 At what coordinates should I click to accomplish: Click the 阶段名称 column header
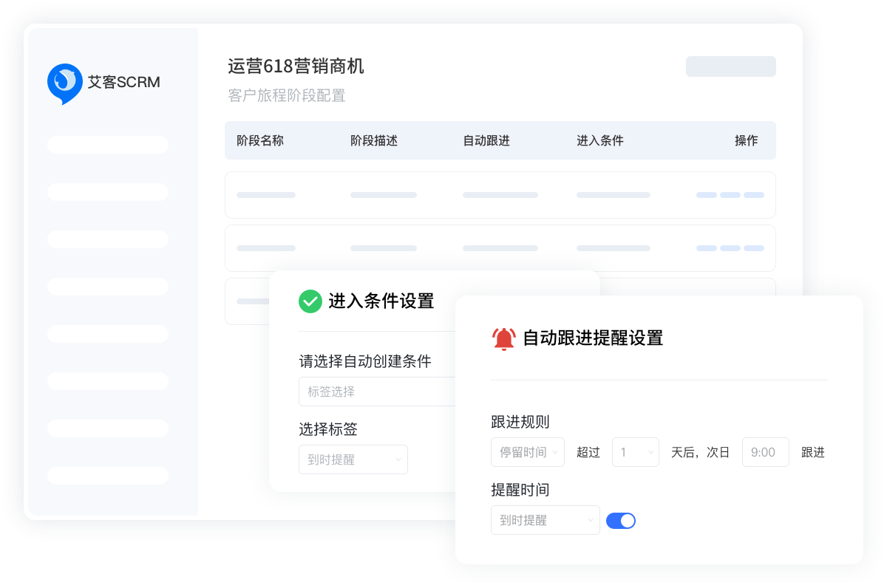pos(259,140)
